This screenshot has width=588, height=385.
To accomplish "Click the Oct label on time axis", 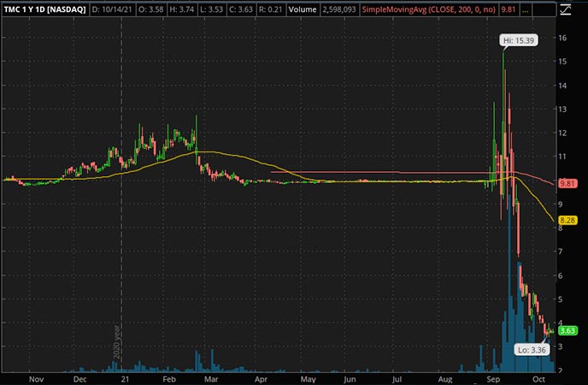I will point(538,379).
